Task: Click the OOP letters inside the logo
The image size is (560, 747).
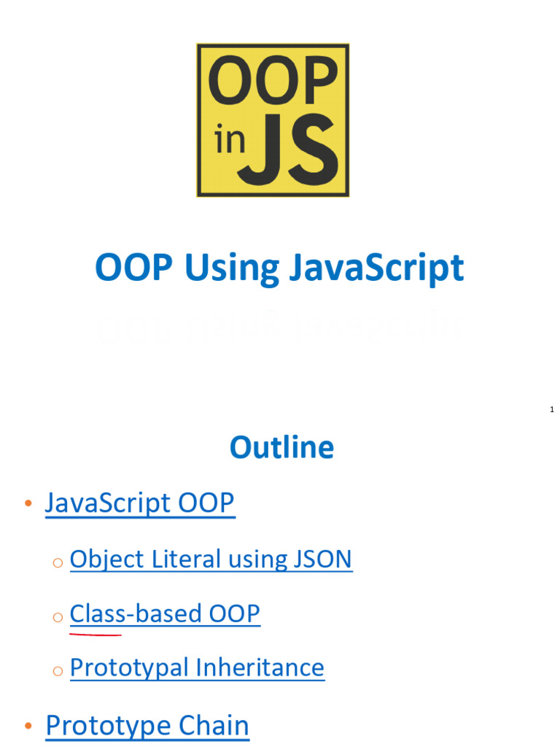Action: pos(273,82)
